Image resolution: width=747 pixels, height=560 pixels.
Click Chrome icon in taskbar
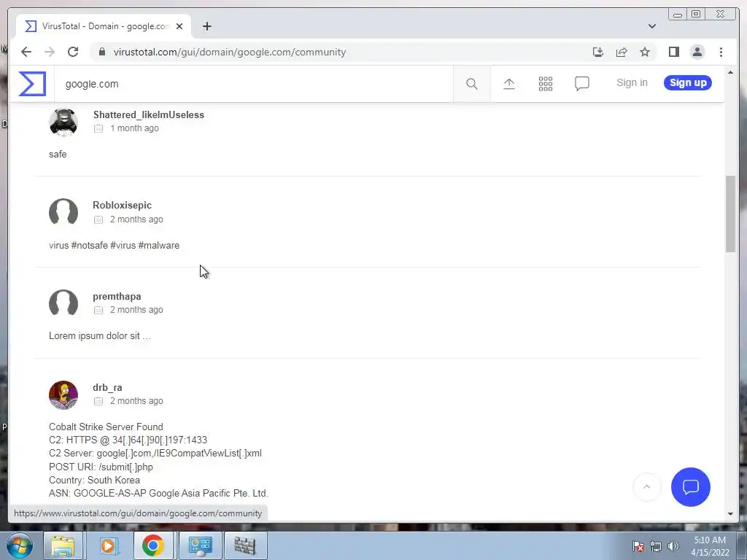pyautogui.click(x=153, y=545)
